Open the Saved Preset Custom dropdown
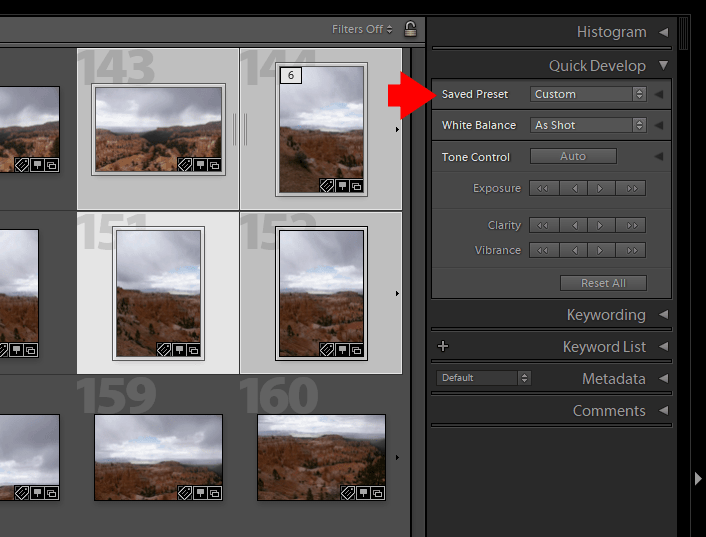706x537 pixels. tap(588, 94)
